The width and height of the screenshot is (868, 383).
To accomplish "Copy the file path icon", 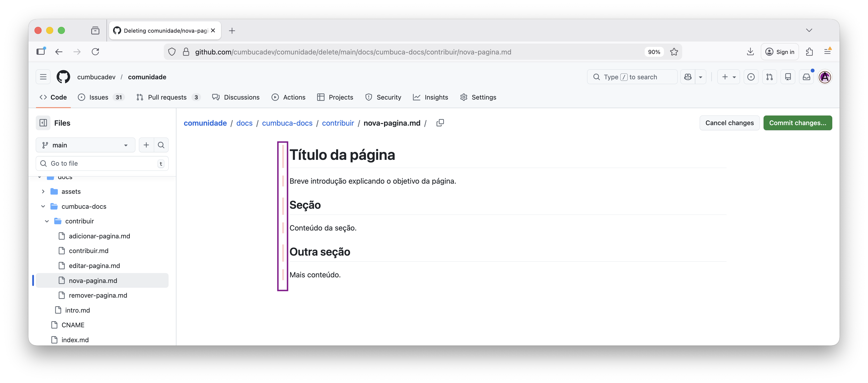I will 440,123.
